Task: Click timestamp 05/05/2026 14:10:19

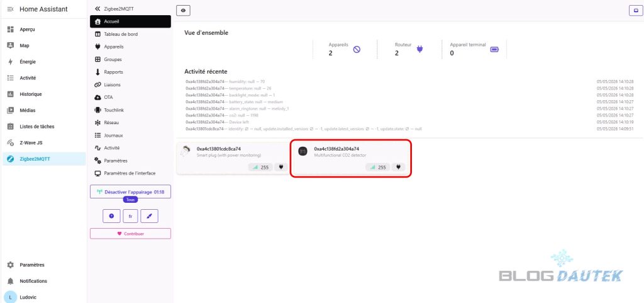Action: coord(615,122)
